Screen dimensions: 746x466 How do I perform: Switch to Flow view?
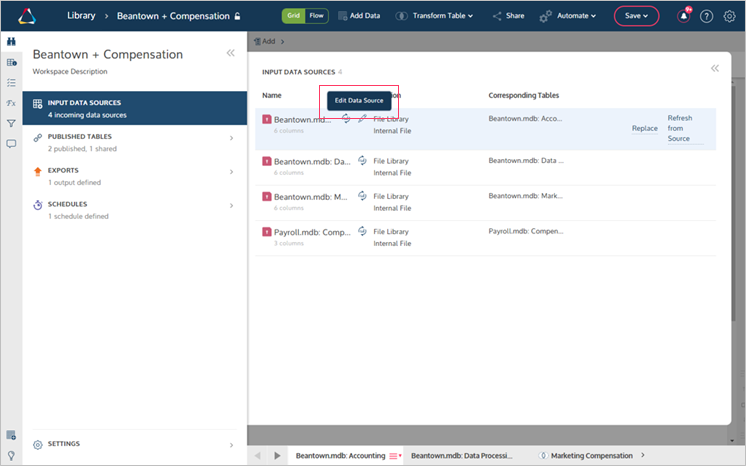(x=316, y=16)
